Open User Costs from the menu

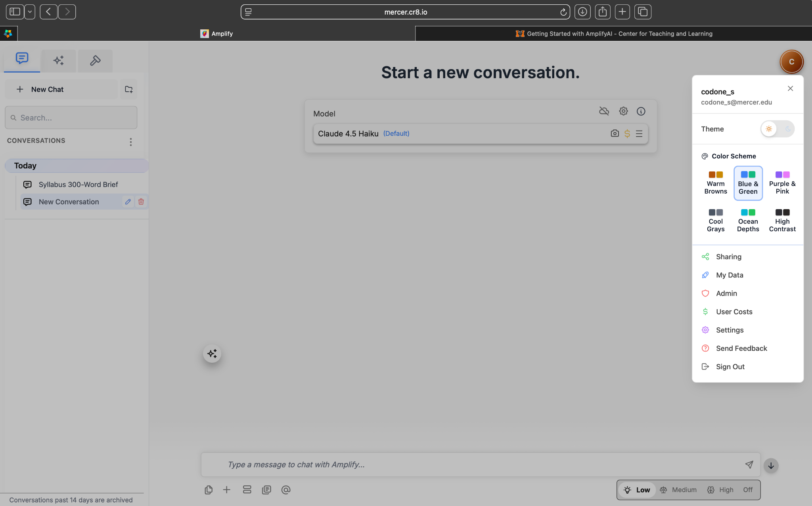coord(748,312)
